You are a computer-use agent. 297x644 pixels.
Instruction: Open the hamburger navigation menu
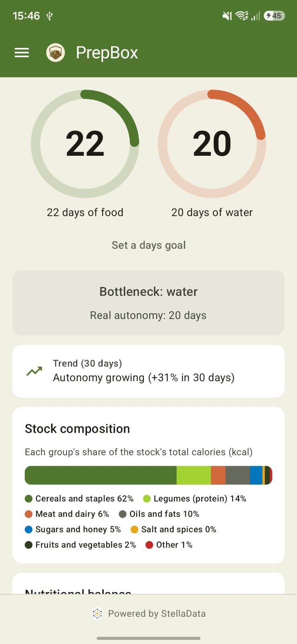(x=22, y=53)
